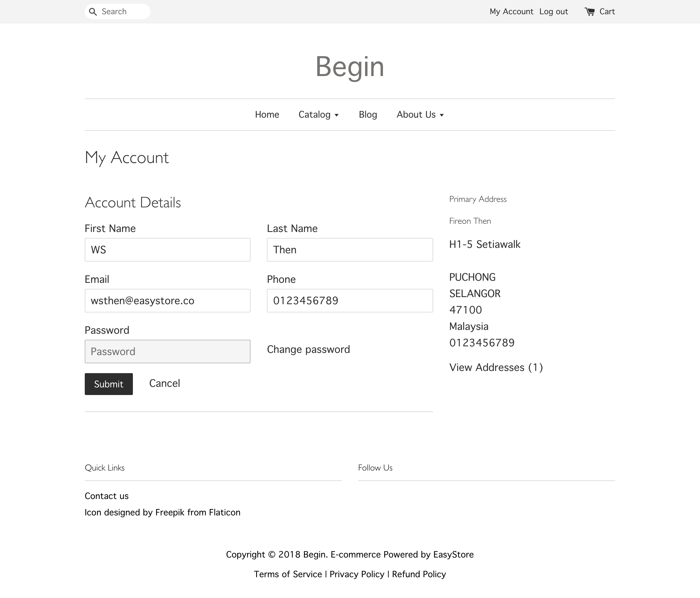Image resolution: width=700 pixels, height=598 pixels.
Task: Submit the account details form
Action: pos(109,384)
